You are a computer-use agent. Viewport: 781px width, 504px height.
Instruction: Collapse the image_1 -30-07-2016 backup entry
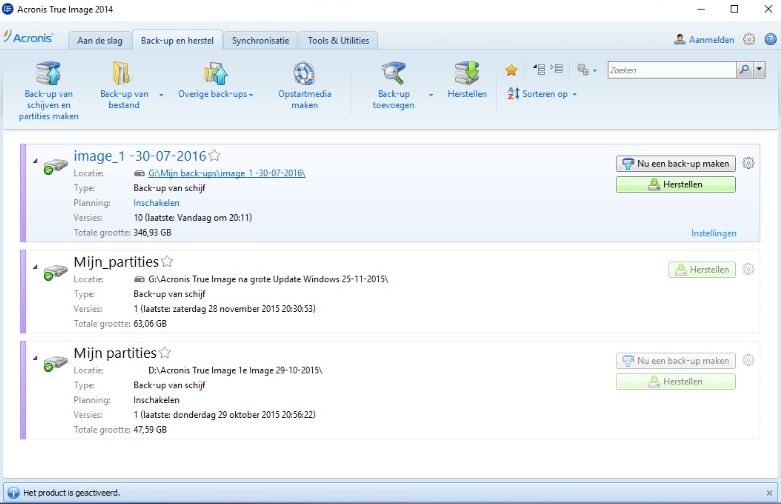coord(34,161)
